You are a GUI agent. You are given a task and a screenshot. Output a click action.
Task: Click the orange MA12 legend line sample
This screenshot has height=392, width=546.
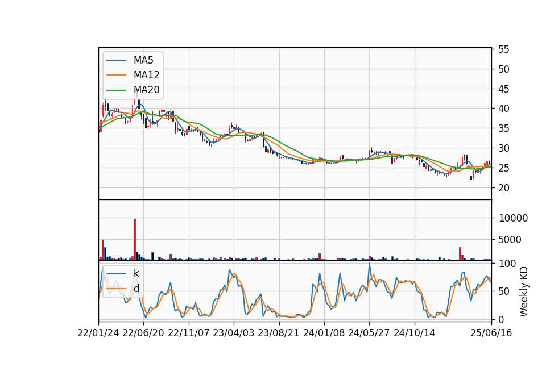[116, 75]
